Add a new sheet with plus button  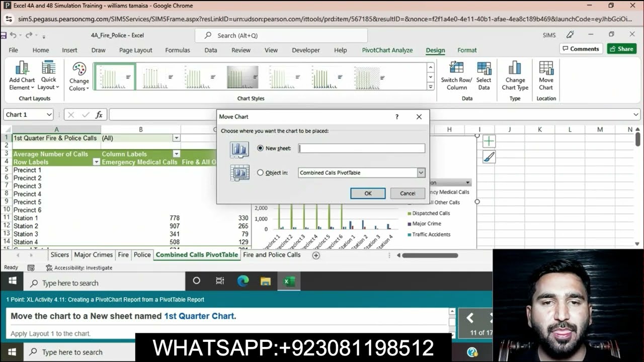click(316, 255)
